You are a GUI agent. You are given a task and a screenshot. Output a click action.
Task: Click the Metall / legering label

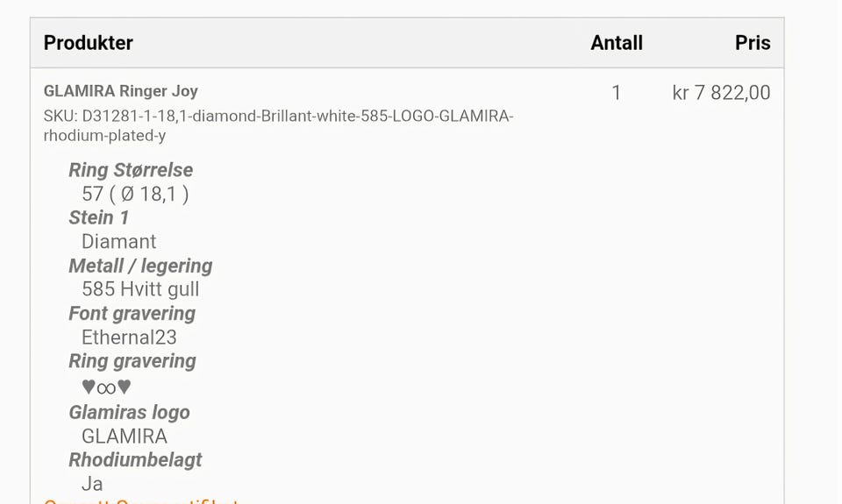tap(140, 266)
